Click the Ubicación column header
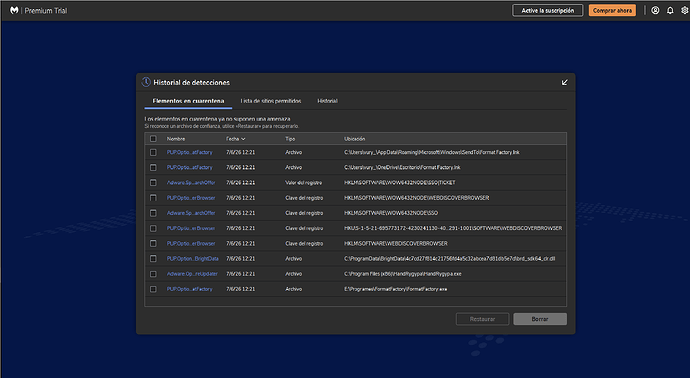The image size is (690, 378). pyautogui.click(x=355, y=139)
